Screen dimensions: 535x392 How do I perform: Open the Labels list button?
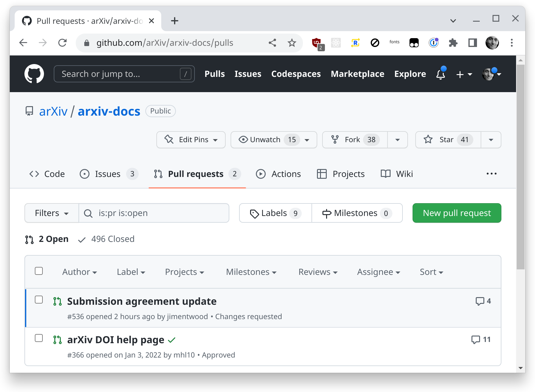pyautogui.click(x=275, y=213)
